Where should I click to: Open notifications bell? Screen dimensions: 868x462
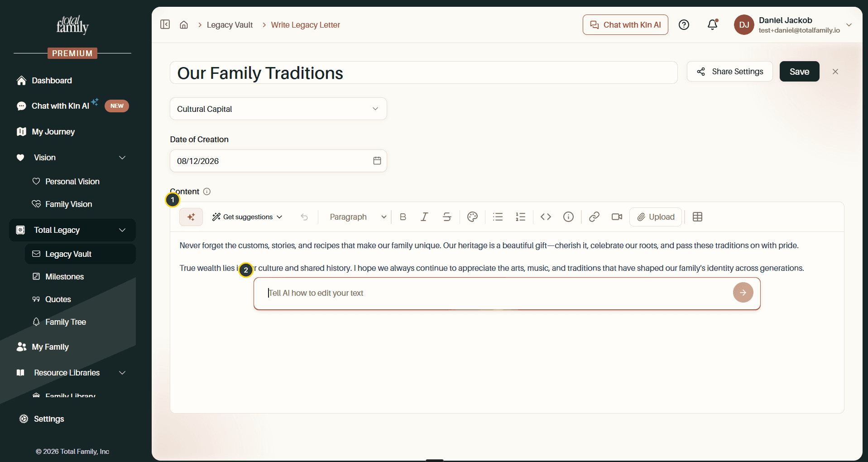(713, 24)
